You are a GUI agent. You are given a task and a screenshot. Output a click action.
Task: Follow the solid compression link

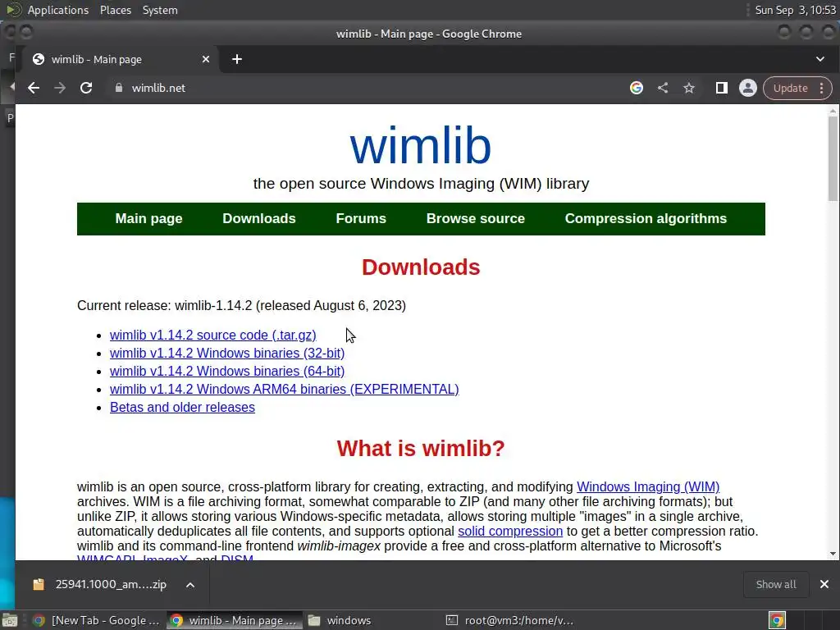coord(510,531)
